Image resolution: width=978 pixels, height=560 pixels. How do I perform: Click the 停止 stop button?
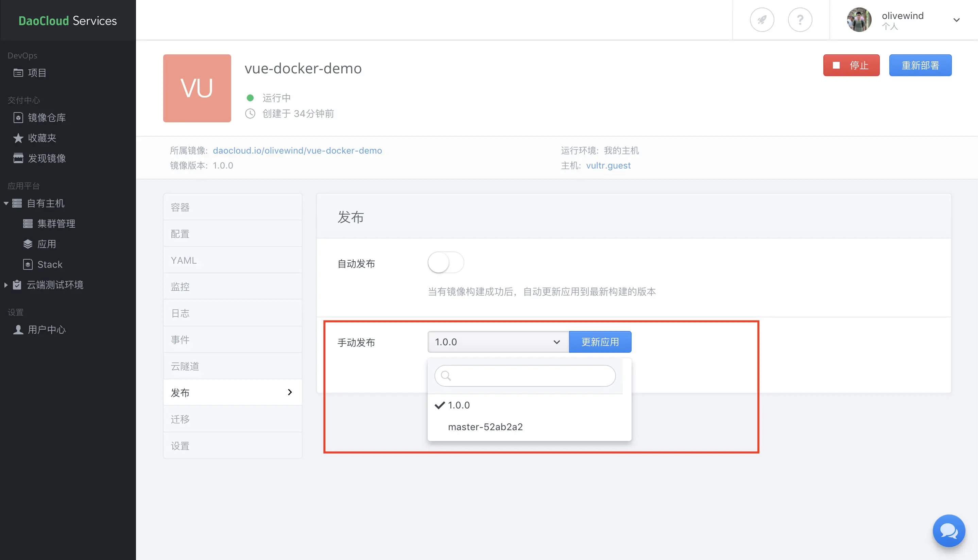[852, 65]
